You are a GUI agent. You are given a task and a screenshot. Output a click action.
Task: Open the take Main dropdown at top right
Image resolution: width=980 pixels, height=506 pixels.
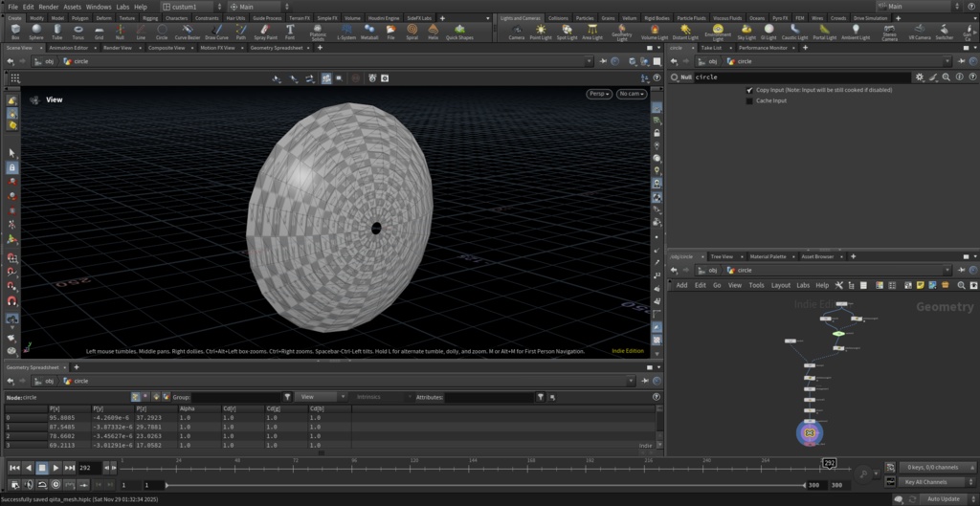point(919,7)
